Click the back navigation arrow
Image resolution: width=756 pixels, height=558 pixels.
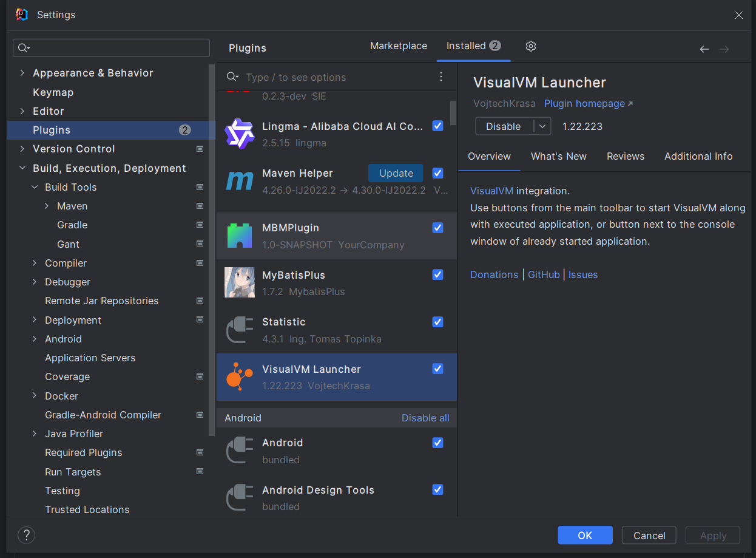tap(704, 49)
